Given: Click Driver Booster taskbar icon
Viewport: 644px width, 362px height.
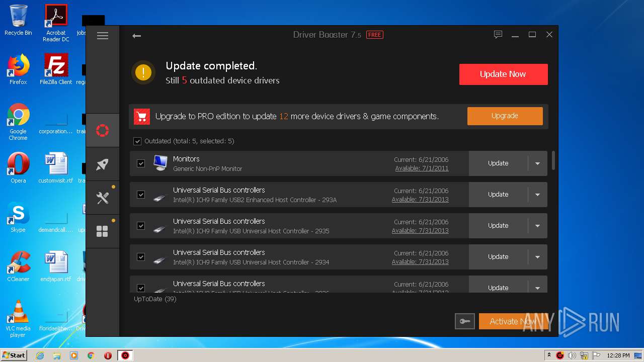Looking at the screenshot, I should (x=125, y=355).
